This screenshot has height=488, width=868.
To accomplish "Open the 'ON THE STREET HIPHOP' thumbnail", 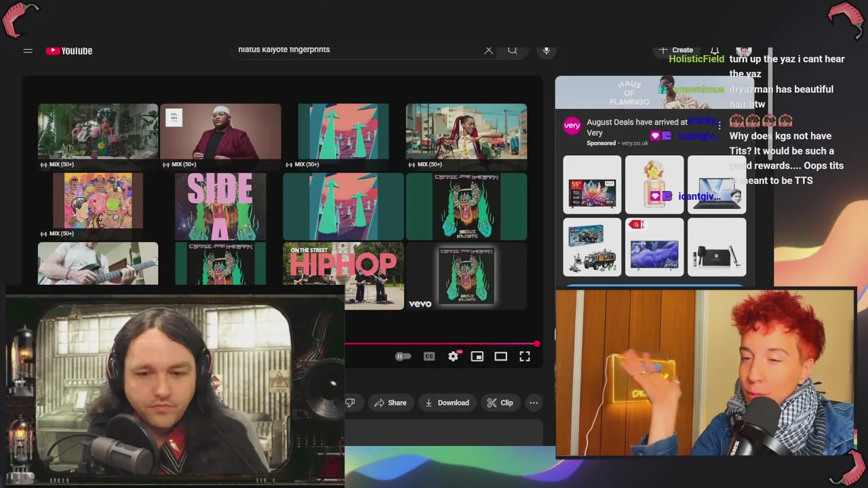I will click(343, 275).
